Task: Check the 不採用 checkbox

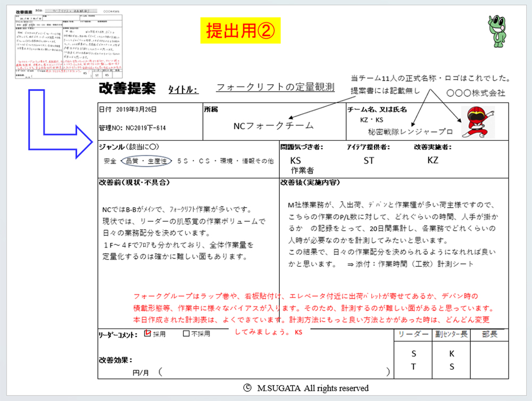Action: point(186,334)
